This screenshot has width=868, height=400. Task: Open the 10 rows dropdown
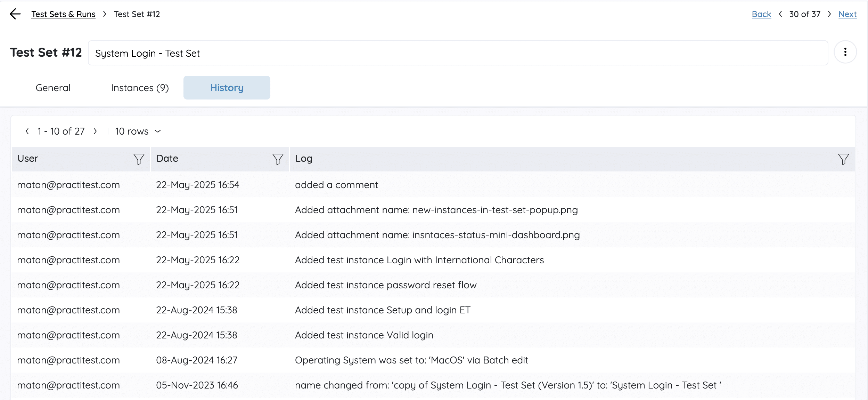(138, 131)
